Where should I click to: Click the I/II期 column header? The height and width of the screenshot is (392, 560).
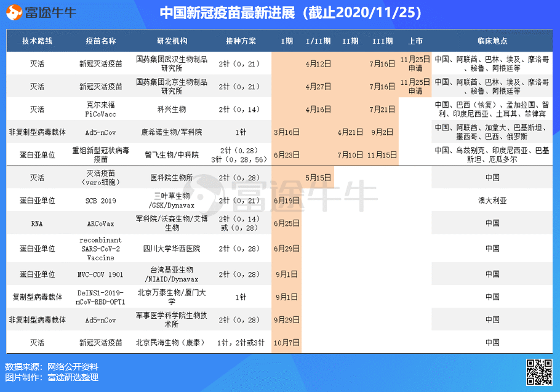(x=318, y=41)
